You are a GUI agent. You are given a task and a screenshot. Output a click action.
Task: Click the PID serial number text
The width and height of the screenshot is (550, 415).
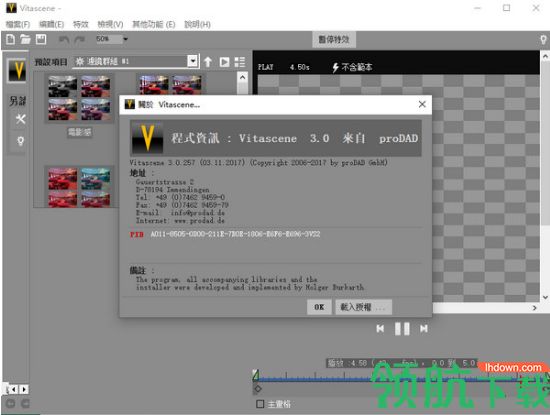coord(235,234)
